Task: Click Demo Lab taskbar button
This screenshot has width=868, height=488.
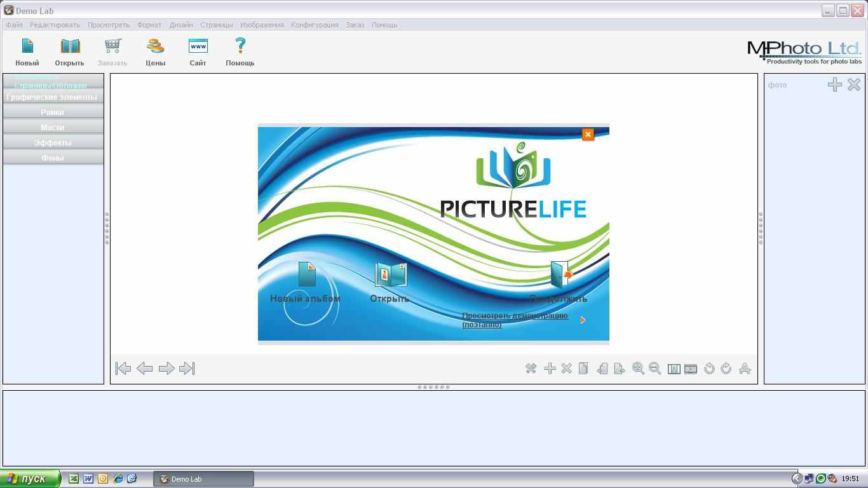Action: coord(203,479)
